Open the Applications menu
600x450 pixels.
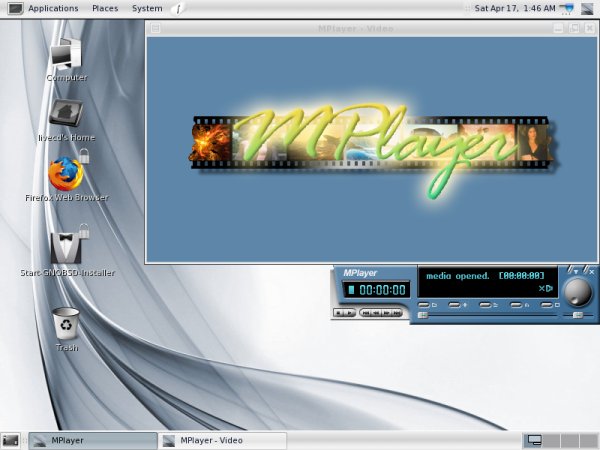point(53,8)
